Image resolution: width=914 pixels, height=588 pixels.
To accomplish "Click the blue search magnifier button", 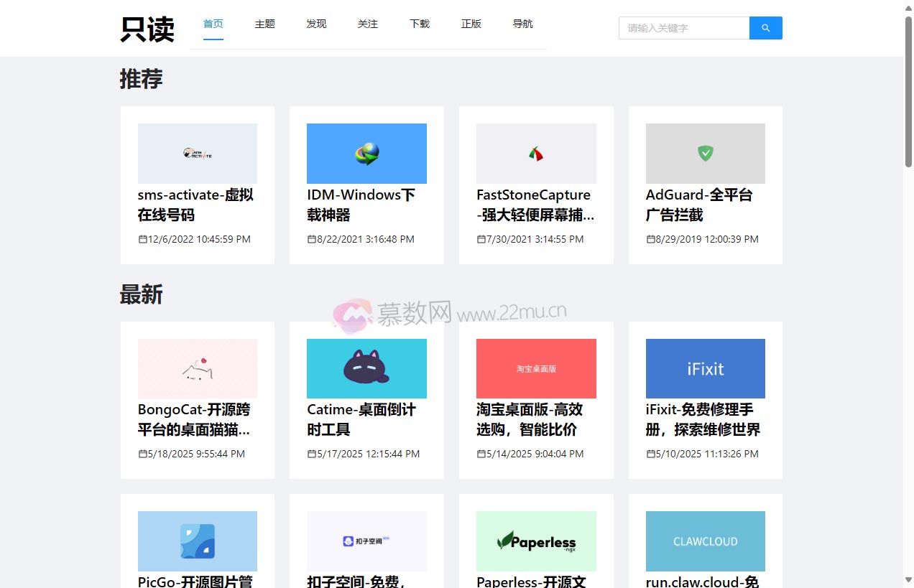I will (x=765, y=28).
